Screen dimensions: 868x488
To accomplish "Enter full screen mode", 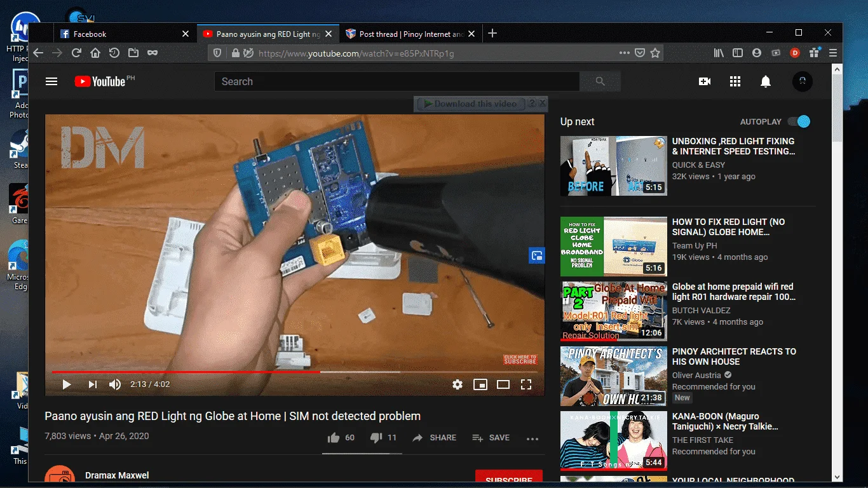I will (526, 384).
